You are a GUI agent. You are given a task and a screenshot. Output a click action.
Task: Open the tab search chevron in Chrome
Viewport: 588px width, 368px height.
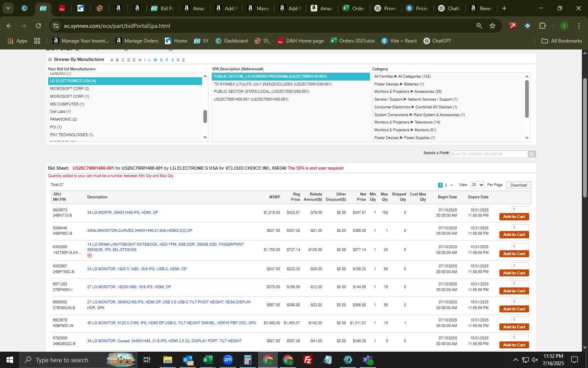8,8
